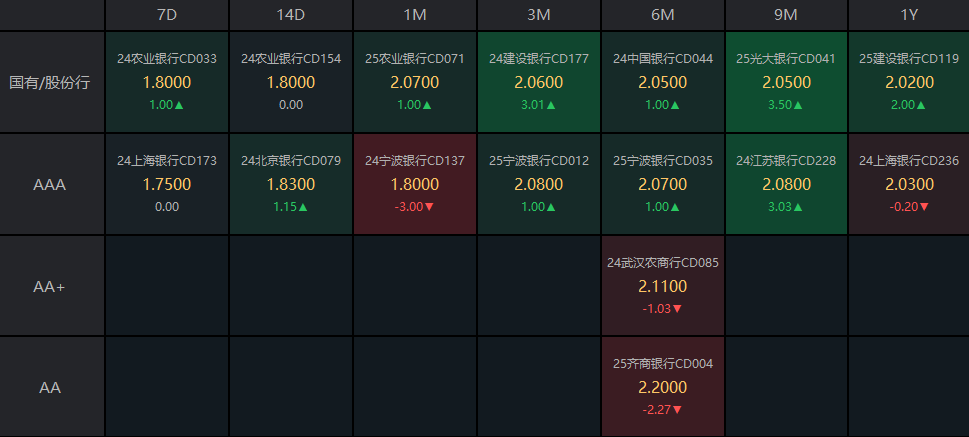The image size is (969, 437).
Task: Click the 1Y tenor column header
Action: point(909,15)
